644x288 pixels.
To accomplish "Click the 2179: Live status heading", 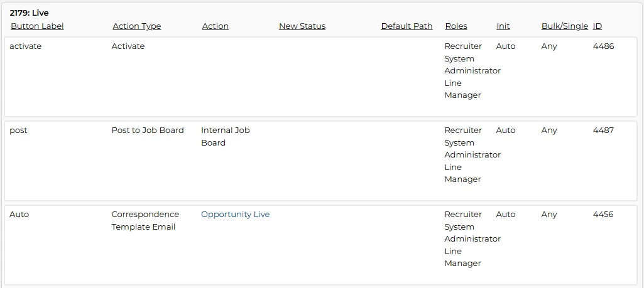I will [x=29, y=13].
